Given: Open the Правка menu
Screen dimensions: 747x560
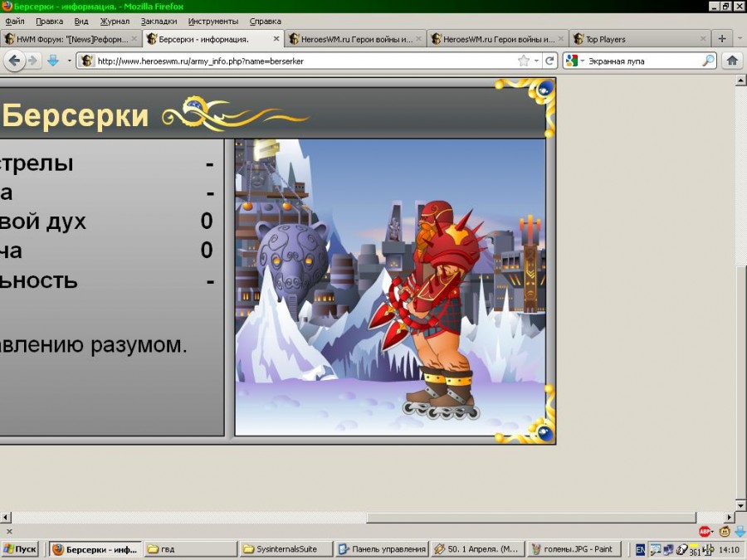Looking at the screenshot, I should [x=49, y=22].
